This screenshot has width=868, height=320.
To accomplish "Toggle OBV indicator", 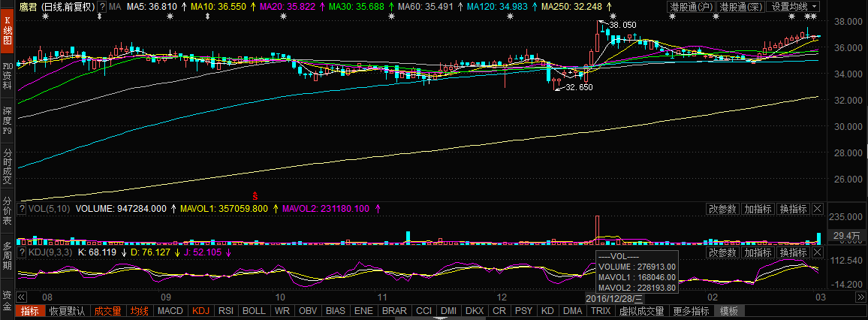I will click(309, 311).
